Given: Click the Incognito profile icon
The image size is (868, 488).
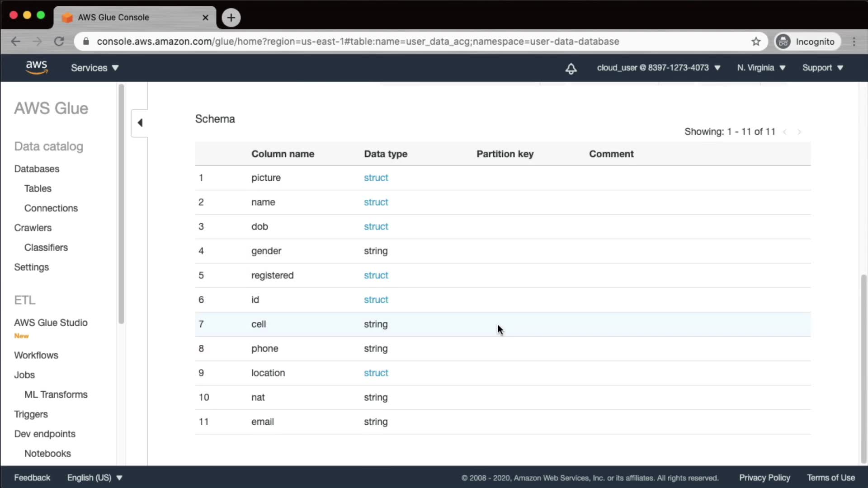Looking at the screenshot, I should (783, 42).
